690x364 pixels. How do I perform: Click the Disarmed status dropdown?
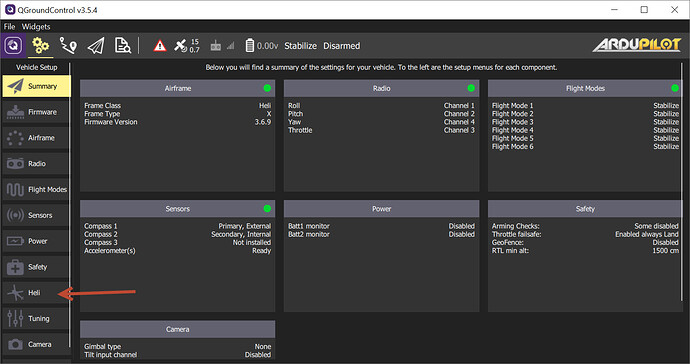(341, 46)
